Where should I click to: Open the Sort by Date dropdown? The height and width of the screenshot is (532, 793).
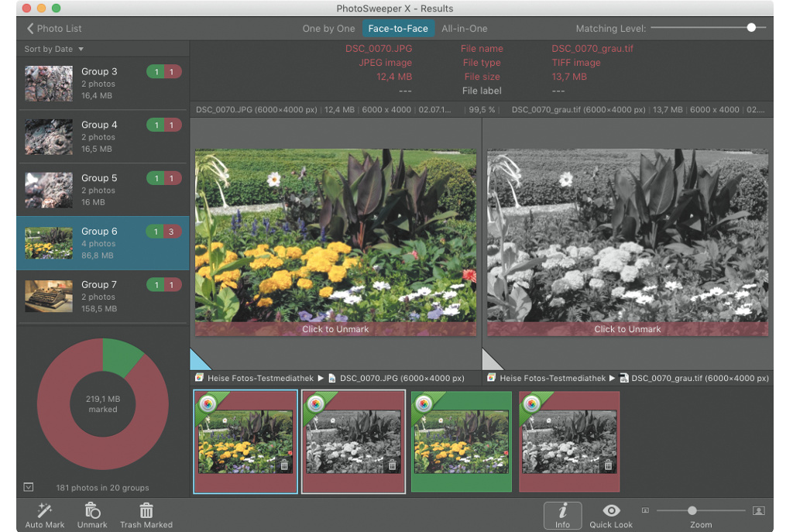[53, 49]
